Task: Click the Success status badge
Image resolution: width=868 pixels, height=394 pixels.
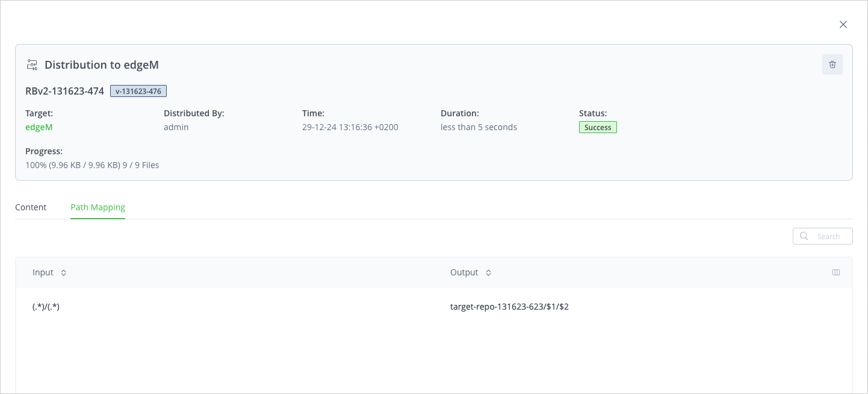Action: pyautogui.click(x=598, y=127)
